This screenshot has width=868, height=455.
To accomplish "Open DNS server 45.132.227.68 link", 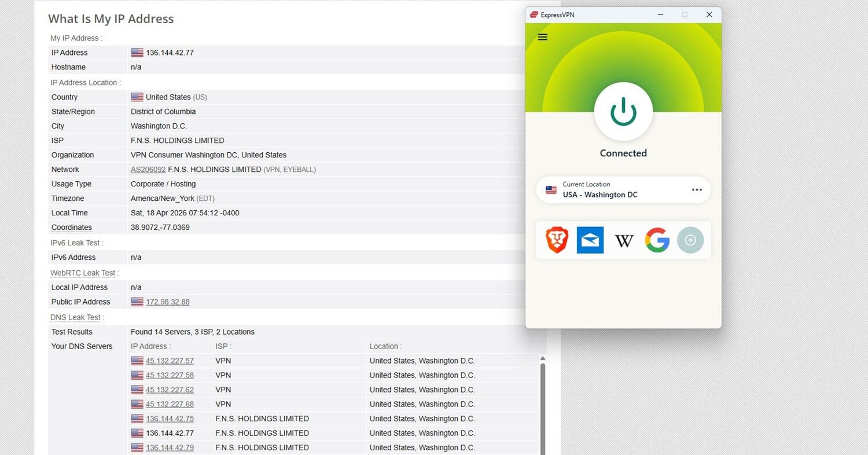I will 170,404.
